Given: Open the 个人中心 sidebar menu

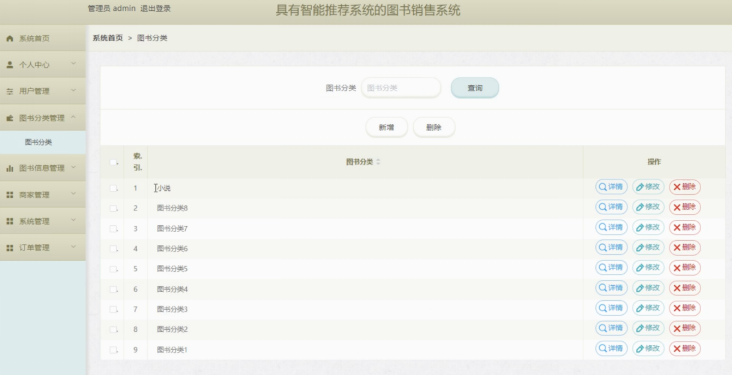Looking at the screenshot, I should (x=43, y=65).
